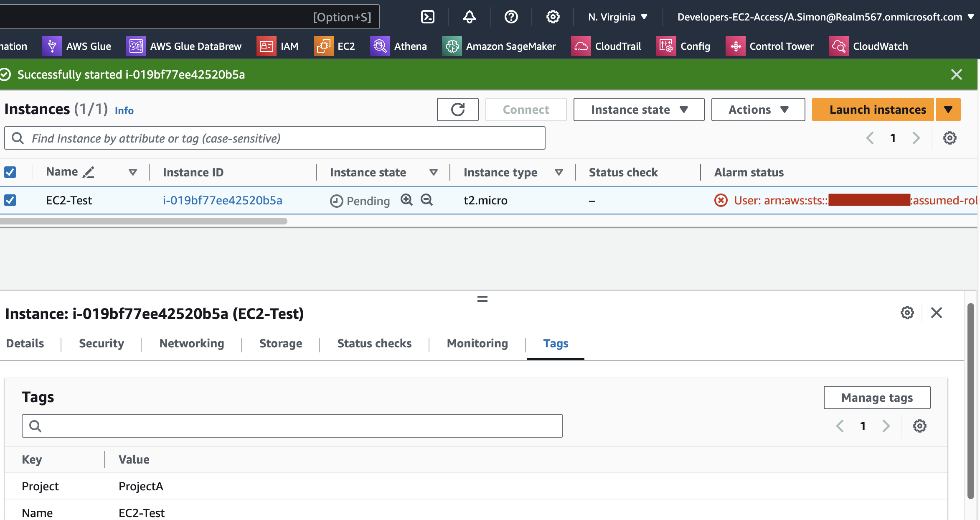The height and width of the screenshot is (520, 980).
Task: Click the Manage tags button
Action: [877, 398]
